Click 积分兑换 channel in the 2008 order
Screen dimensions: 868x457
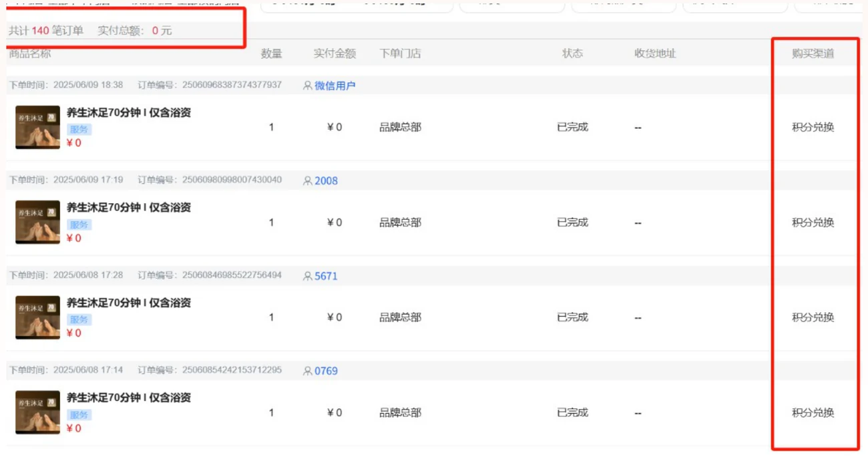tap(813, 222)
